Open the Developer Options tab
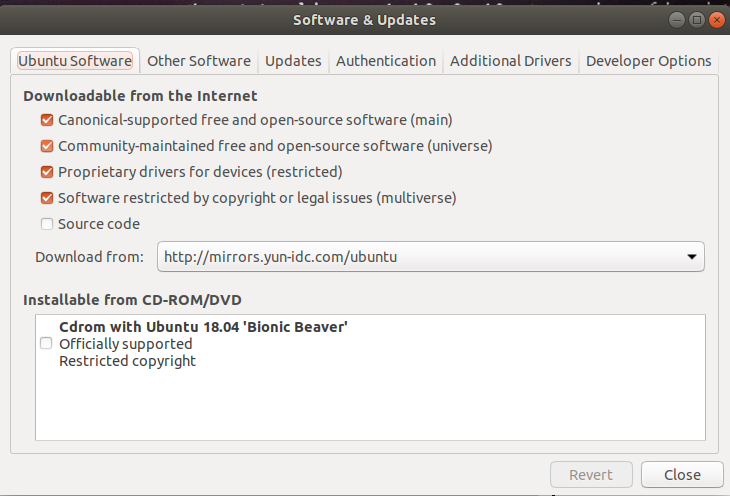The image size is (730, 496). (x=648, y=61)
